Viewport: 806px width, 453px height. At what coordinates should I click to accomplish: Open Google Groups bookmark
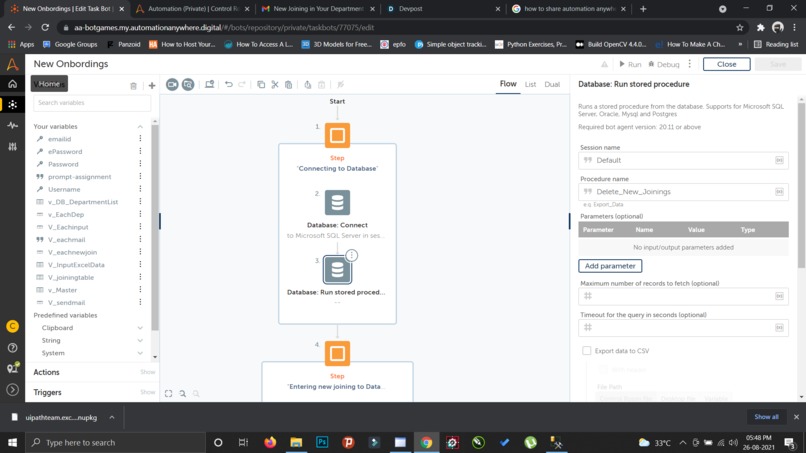pos(70,44)
